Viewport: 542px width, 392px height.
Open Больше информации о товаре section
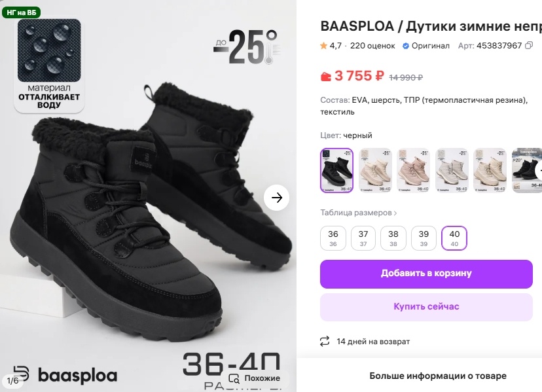tap(438, 376)
